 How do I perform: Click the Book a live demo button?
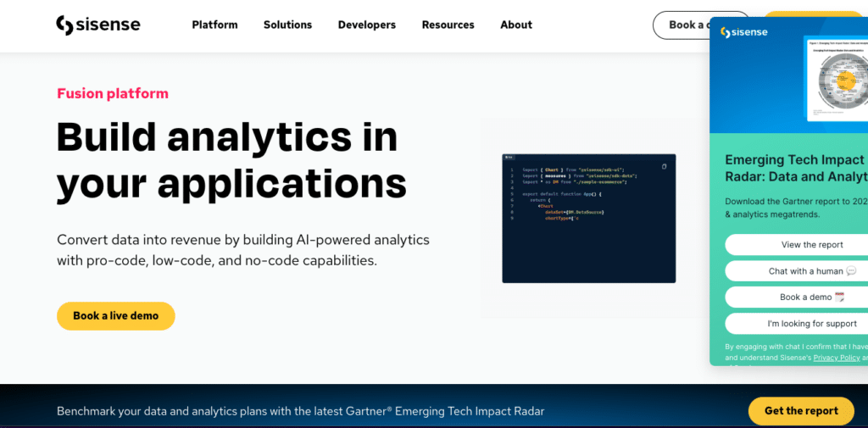coord(115,316)
